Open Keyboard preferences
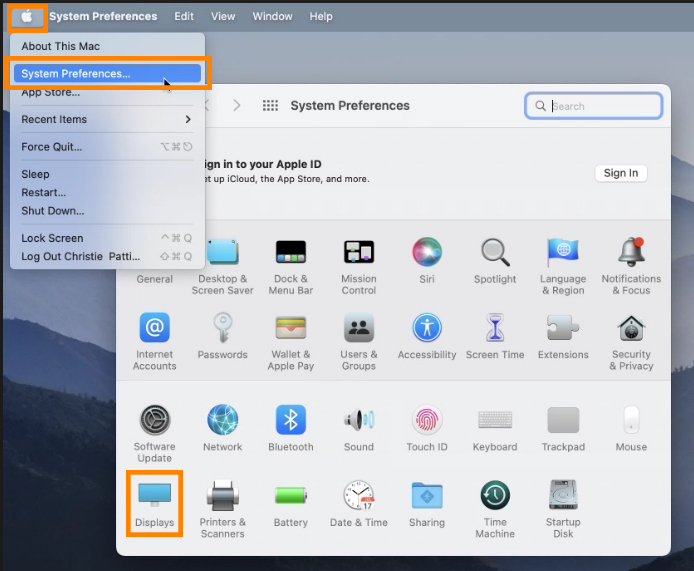The height and width of the screenshot is (571, 694). 495,428
